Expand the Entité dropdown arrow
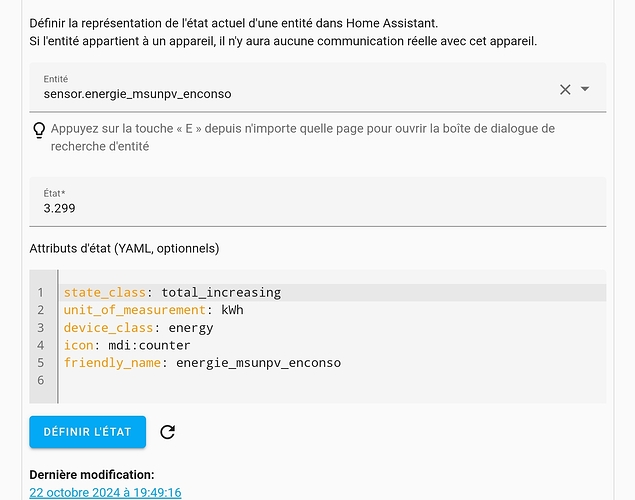The width and height of the screenshot is (635, 500). click(585, 89)
